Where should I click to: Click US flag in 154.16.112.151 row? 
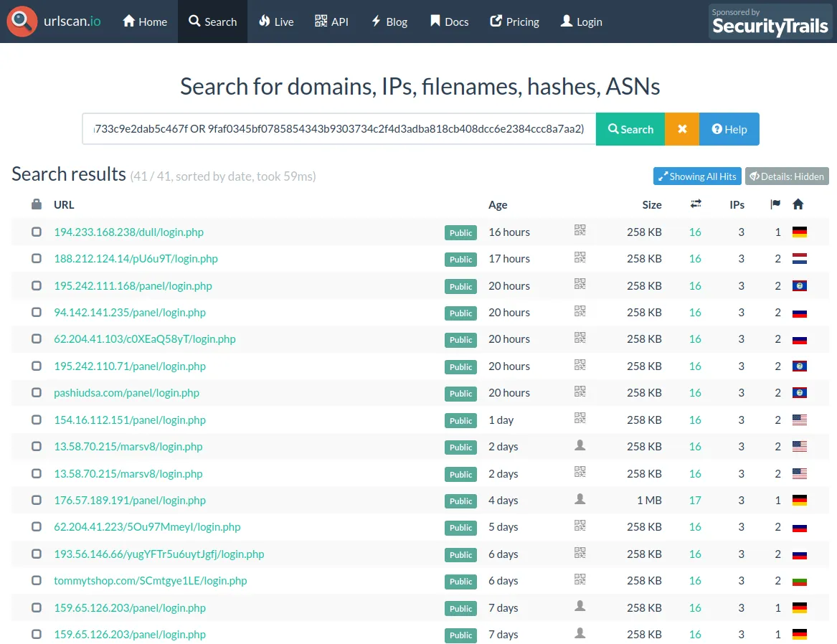[x=799, y=420]
